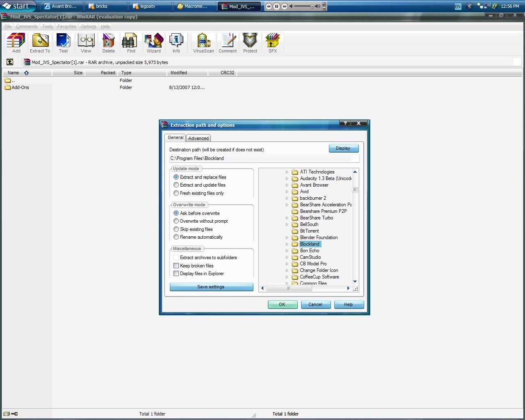Click OK to start extraction
The height and width of the screenshot is (420, 525).
[x=282, y=304]
